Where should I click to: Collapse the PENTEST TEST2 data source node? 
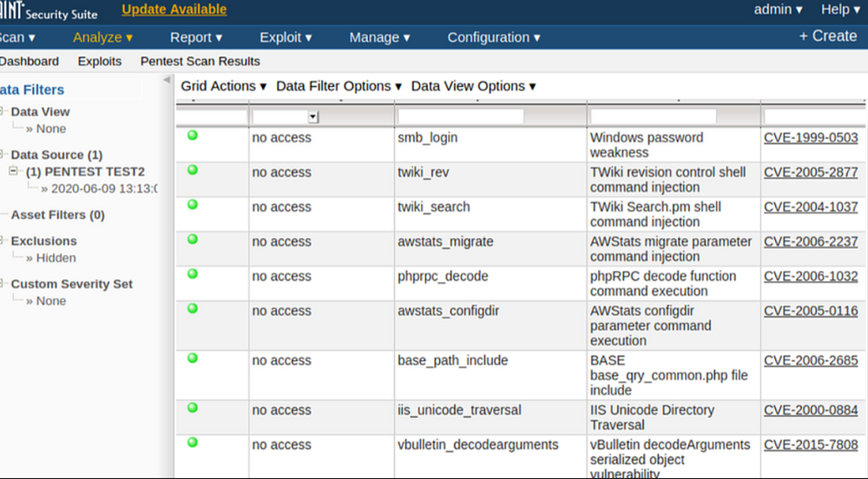(x=13, y=171)
